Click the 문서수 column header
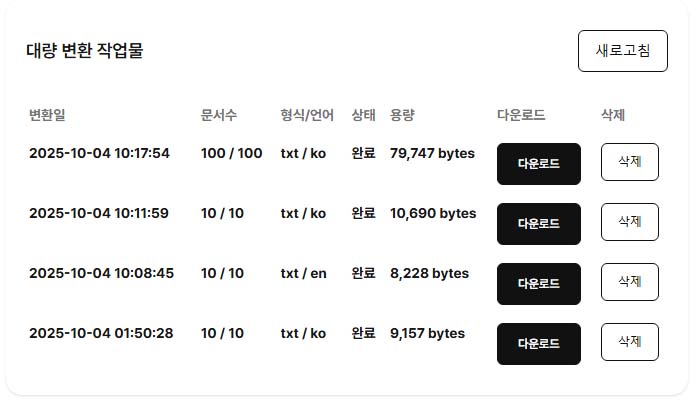 [218, 115]
